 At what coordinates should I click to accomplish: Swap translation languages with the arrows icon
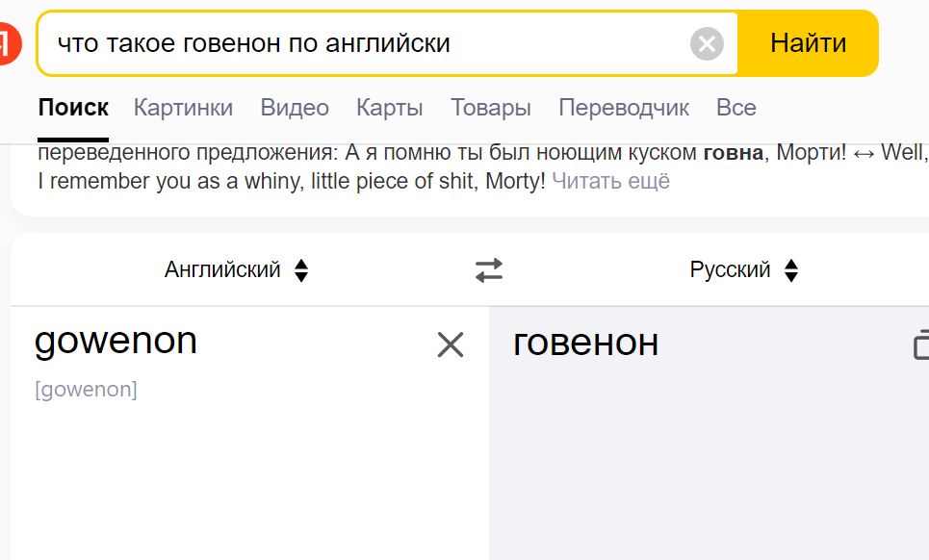[x=489, y=270]
